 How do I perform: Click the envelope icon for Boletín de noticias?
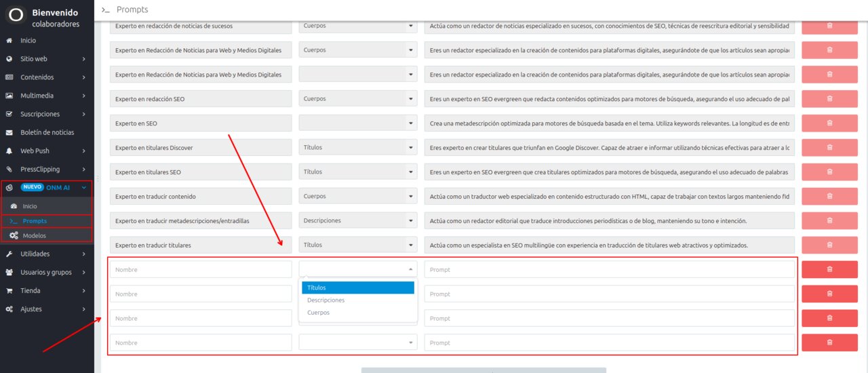[x=9, y=132]
